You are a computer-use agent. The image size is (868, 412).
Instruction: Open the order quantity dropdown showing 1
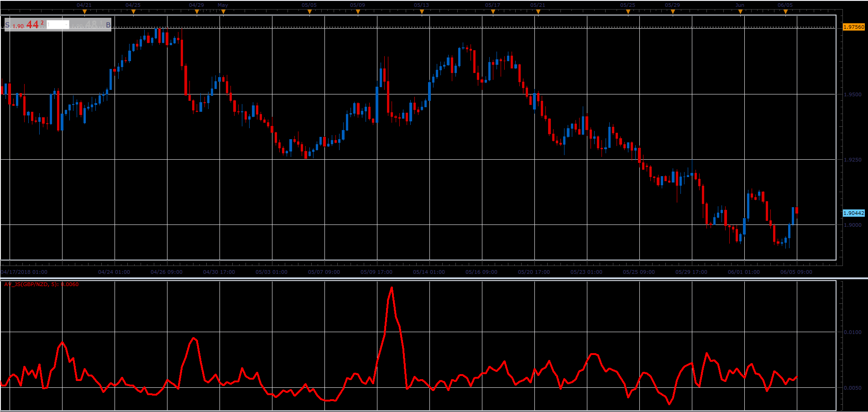(58, 25)
